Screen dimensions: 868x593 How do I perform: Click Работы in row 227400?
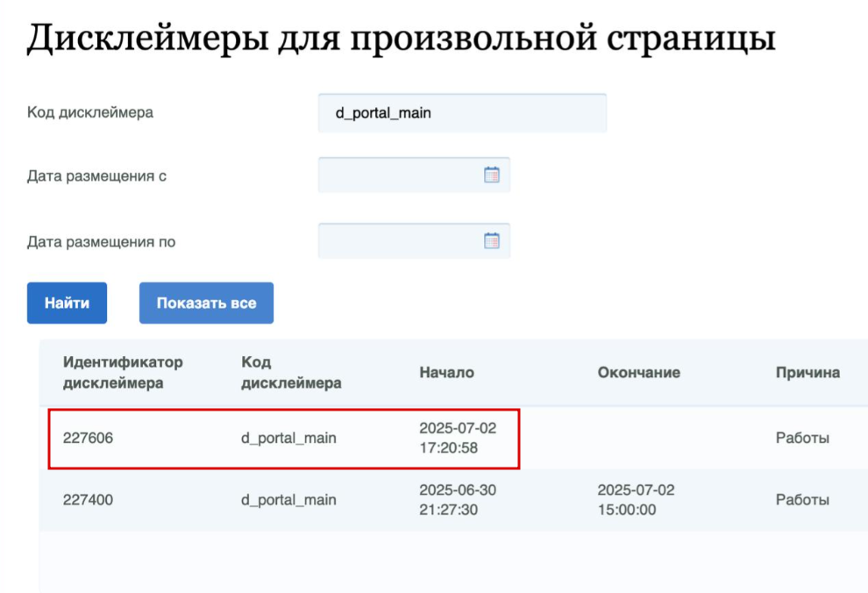[x=802, y=500]
